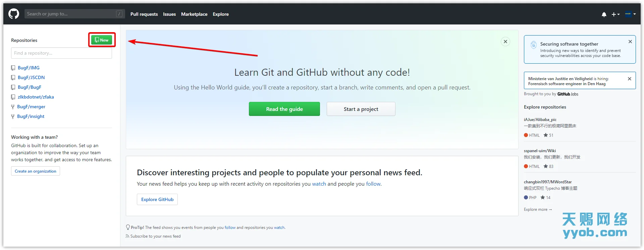Open the BugF/BugF repository
This screenshot has height=250, width=644.
pyautogui.click(x=30, y=87)
